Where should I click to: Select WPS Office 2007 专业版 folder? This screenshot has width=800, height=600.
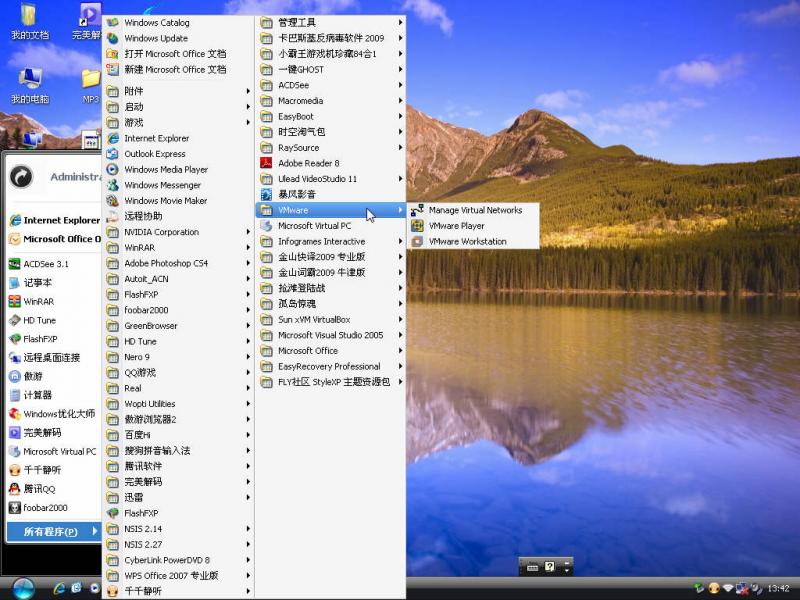point(178,576)
